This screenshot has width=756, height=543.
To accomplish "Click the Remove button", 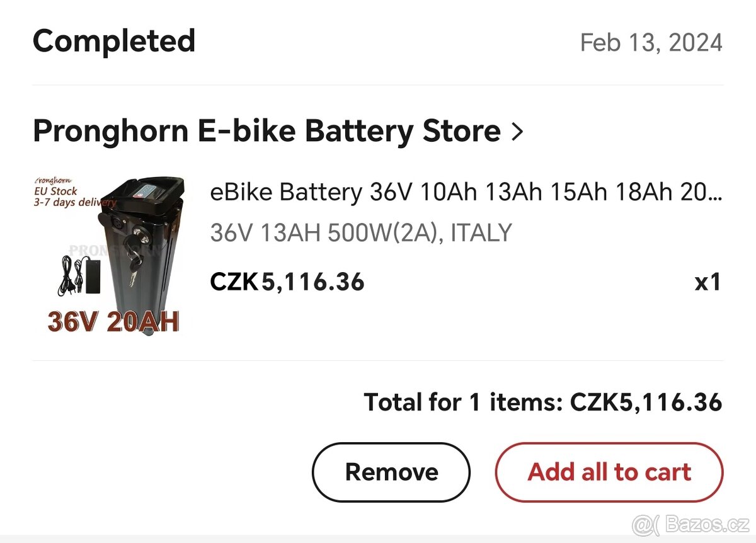I will coord(391,472).
